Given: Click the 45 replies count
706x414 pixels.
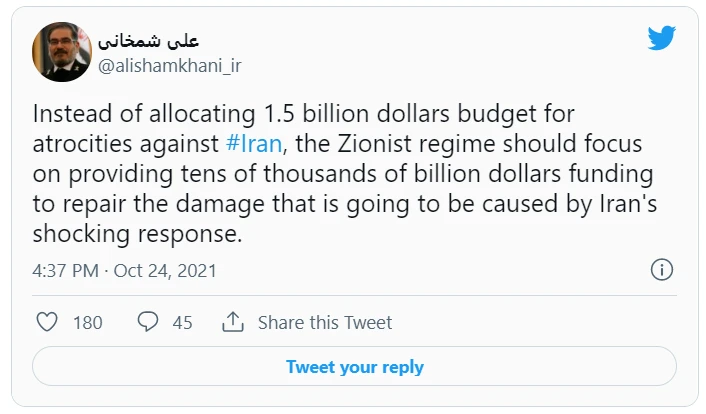Looking at the screenshot, I should pyautogui.click(x=182, y=323).
